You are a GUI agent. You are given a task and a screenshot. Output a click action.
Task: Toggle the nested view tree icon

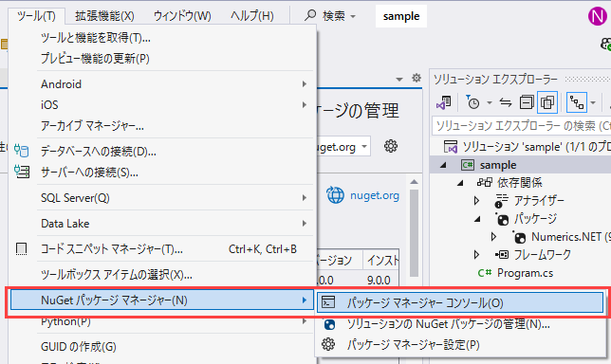tap(577, 102)
